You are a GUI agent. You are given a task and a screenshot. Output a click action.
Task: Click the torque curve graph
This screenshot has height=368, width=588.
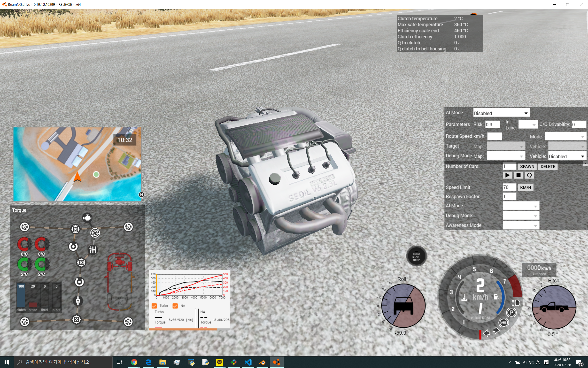[189, 285]
